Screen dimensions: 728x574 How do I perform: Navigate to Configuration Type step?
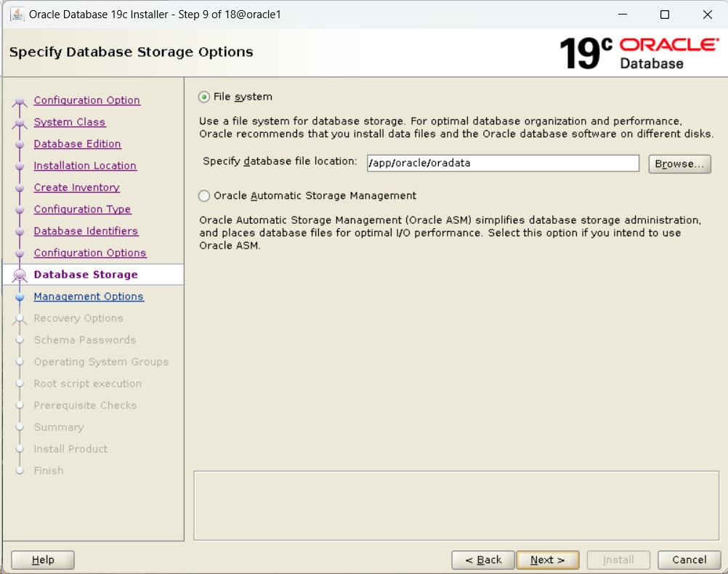coord(82,209)
